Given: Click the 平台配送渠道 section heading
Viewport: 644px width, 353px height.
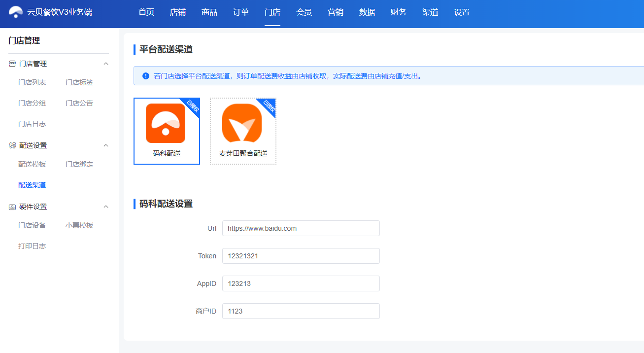Looking at the screenshot, I should click(x=166, y=49).
